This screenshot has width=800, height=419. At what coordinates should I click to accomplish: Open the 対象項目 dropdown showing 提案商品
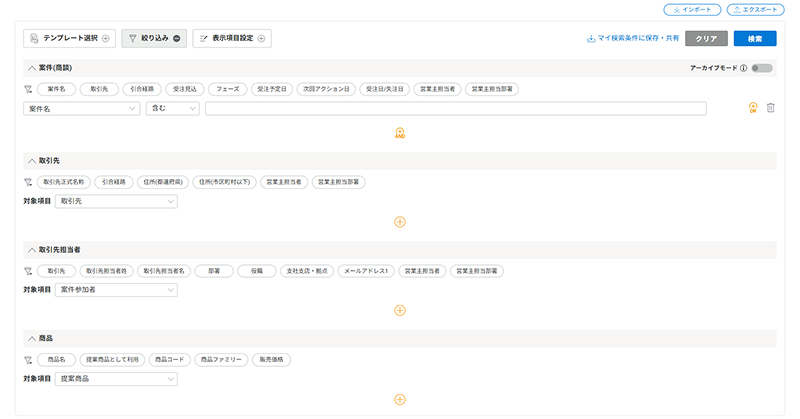[x=116, y=379]
